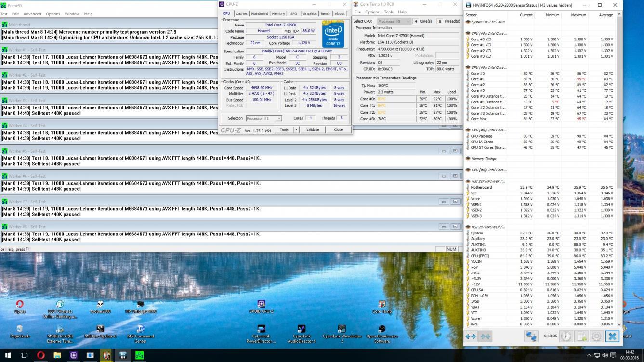Screen dimensions: 644x362
Task: Click the clock reset timer icon in HWiNFO
Action: pyautogui.click(x=566, y=336)
